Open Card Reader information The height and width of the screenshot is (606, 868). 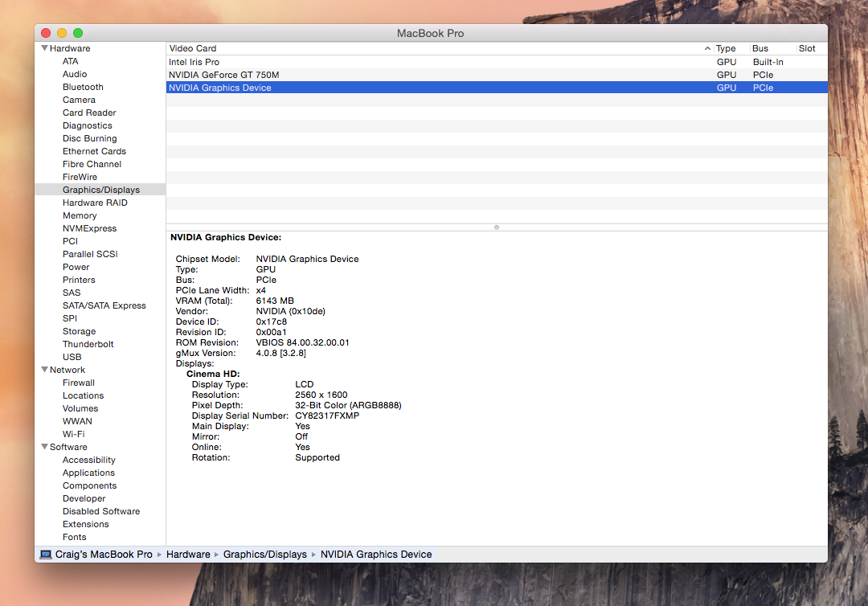point(89,113)
